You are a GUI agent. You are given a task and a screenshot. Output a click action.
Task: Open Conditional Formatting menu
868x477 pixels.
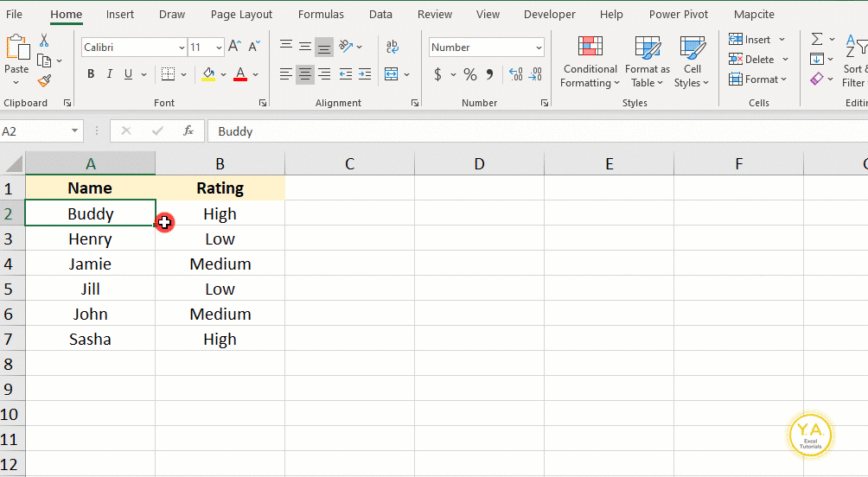pos(590,61)
